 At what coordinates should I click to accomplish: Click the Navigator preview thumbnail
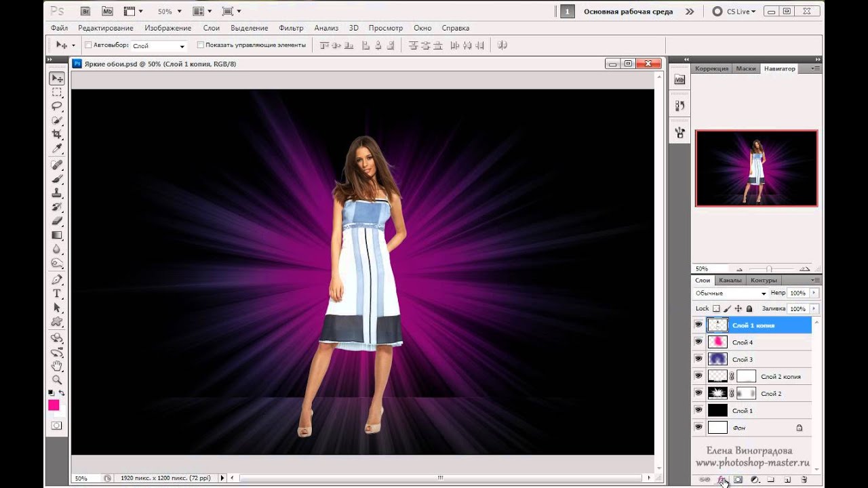[757, 168]
